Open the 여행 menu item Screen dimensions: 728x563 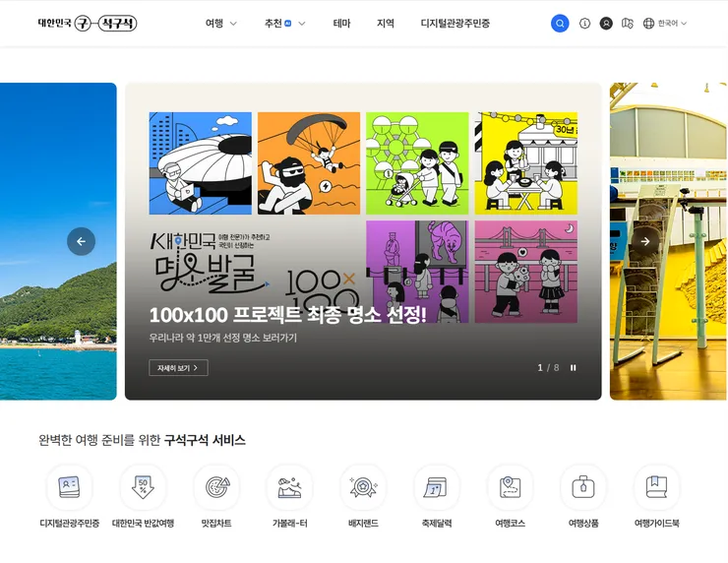click(214, 24)
